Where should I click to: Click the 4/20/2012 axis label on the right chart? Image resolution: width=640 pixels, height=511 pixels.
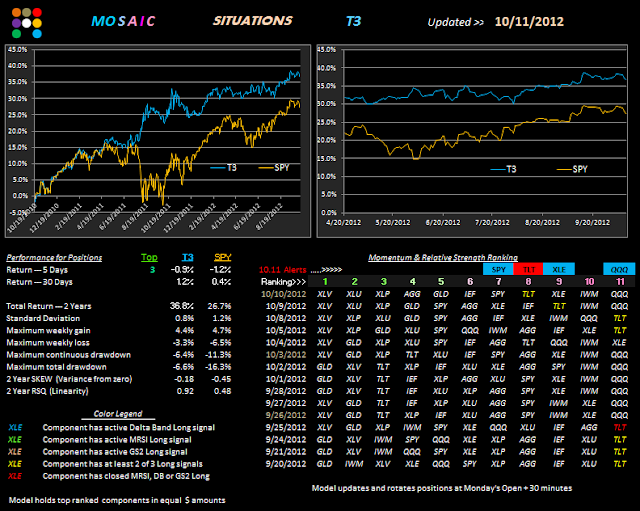pos(343,222)
